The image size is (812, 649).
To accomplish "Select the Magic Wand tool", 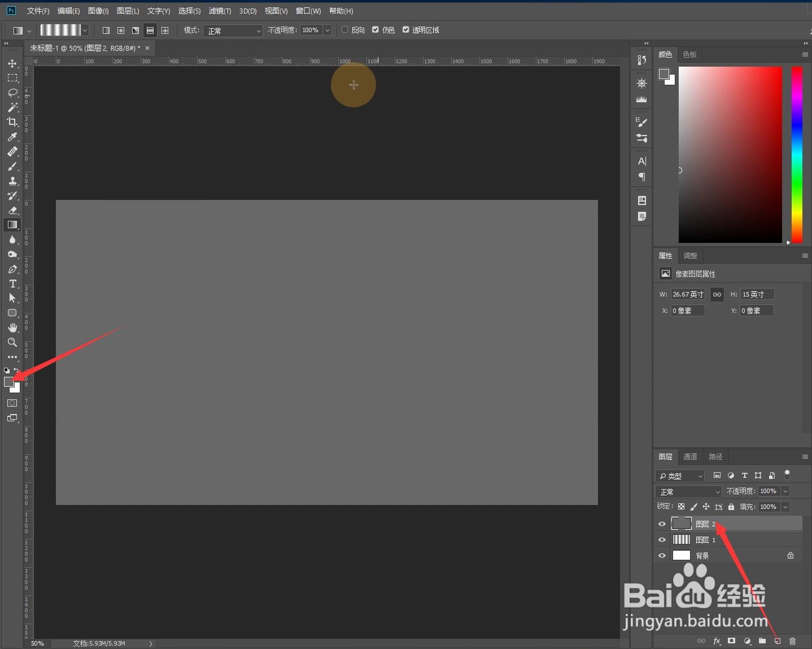I will coord(12,107).
